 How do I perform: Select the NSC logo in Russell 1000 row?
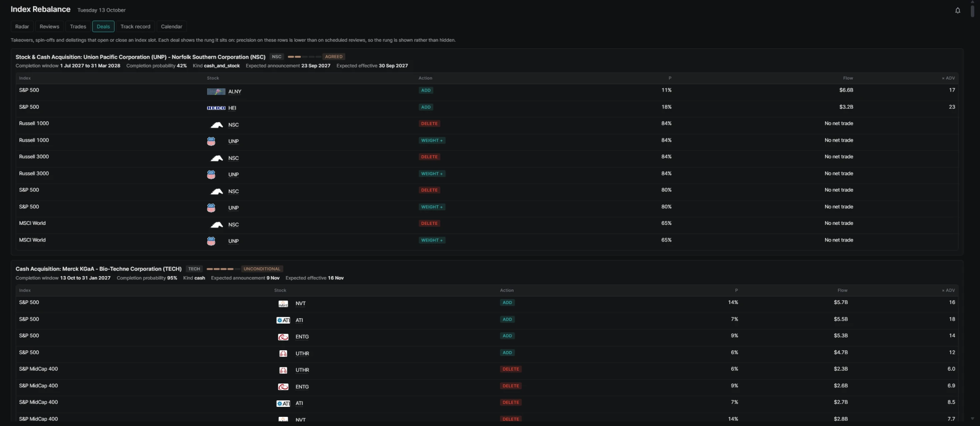(217, 125)
